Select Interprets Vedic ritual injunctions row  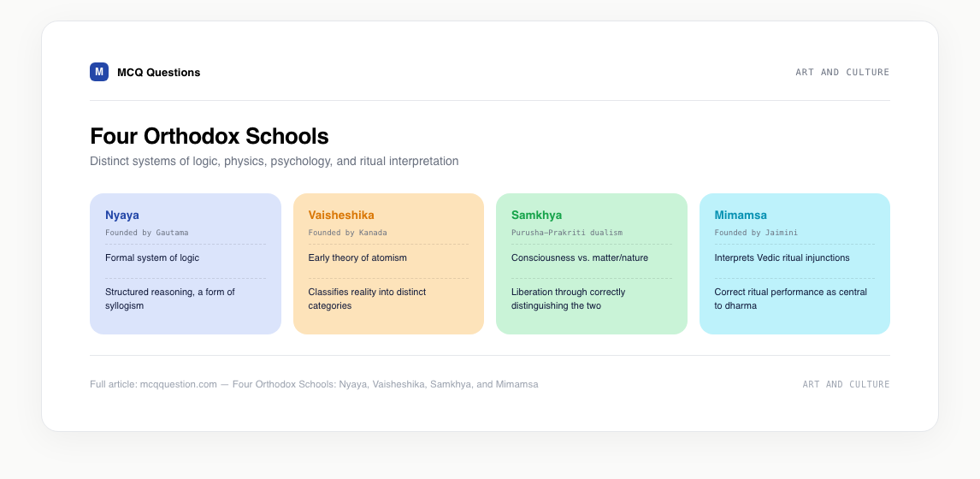pos(794,257)
